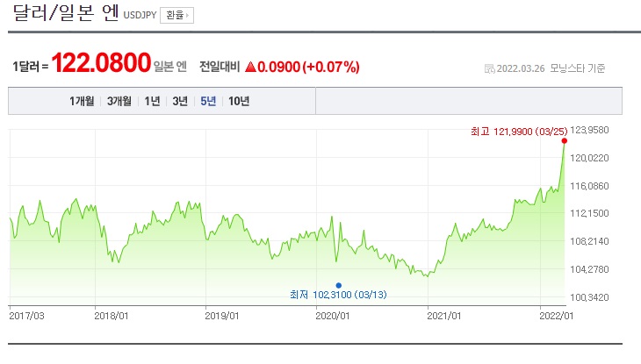Switch chart to 10년 range
The width and height of the screenshot is (641, 364).
pos(239,101)
